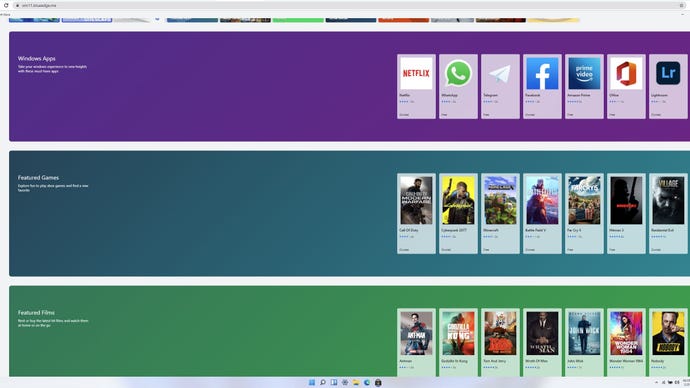The width and height of the screenshot is (690, 388).
Task: Select the Minecraft game cover
Action: [x=500, y=201]
